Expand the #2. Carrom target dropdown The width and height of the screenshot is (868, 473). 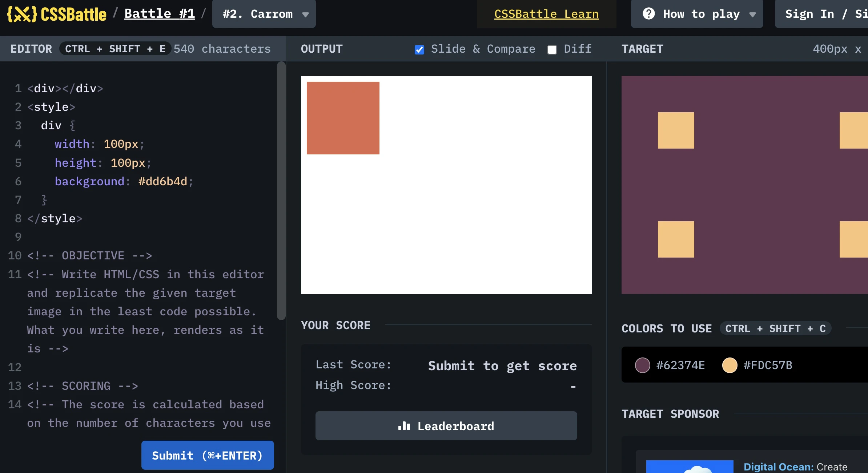264,14
